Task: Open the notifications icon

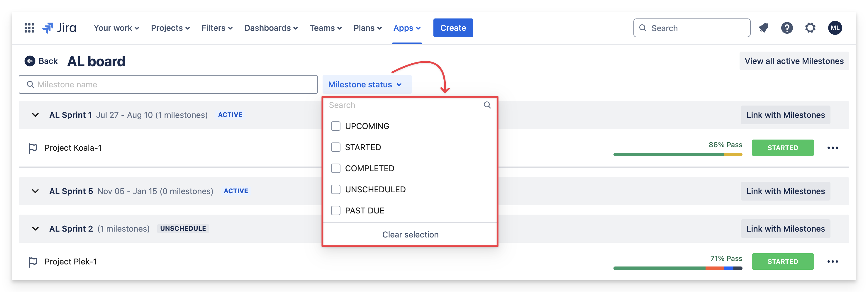Action: pos(763,28)
